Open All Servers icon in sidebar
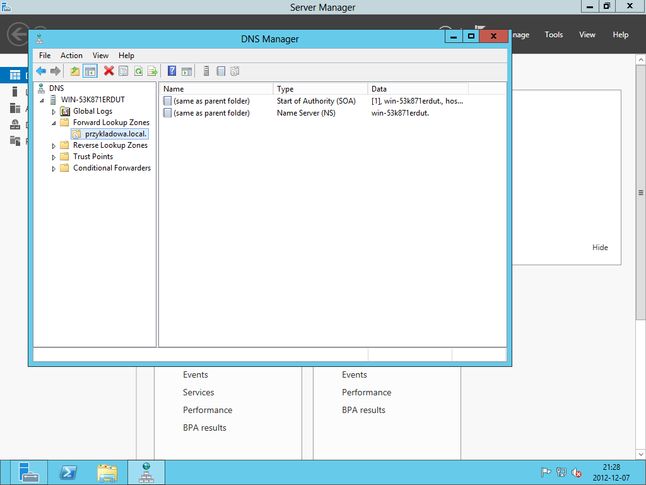 [15, 108]
